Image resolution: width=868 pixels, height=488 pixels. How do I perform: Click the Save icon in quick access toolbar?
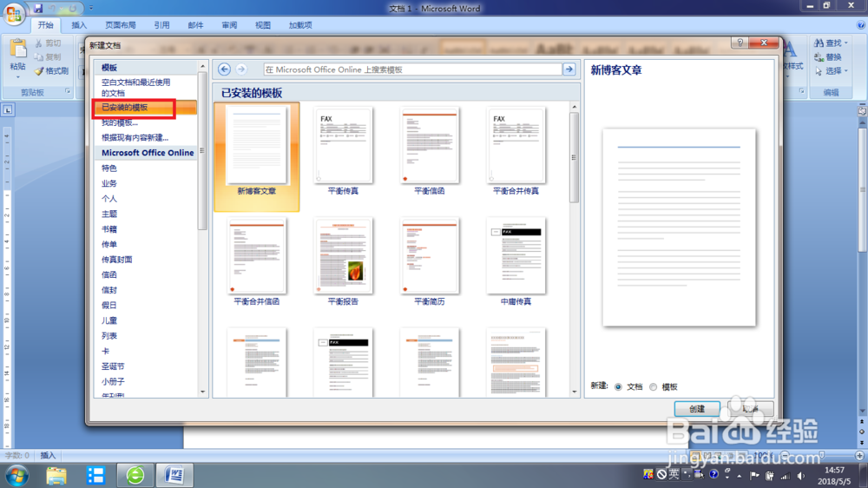[x=38, y=9]
